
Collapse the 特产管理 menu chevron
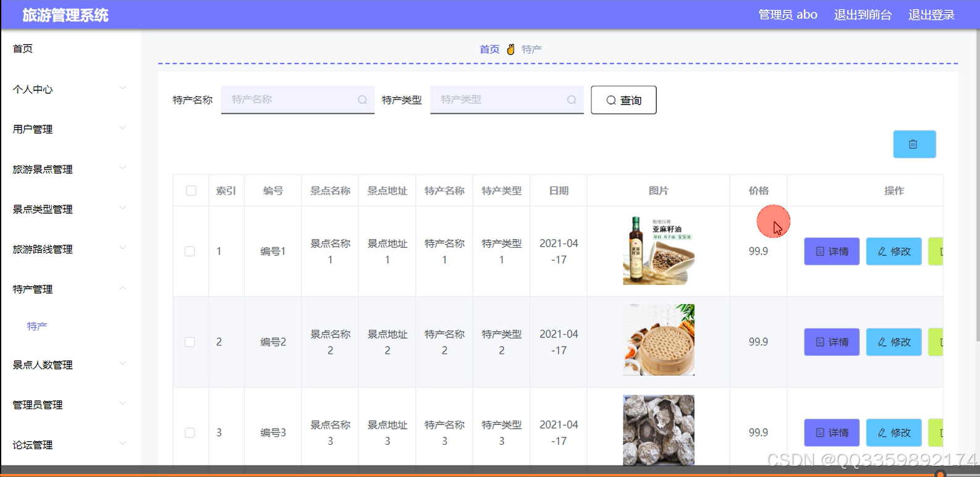[x=122, y=288]
